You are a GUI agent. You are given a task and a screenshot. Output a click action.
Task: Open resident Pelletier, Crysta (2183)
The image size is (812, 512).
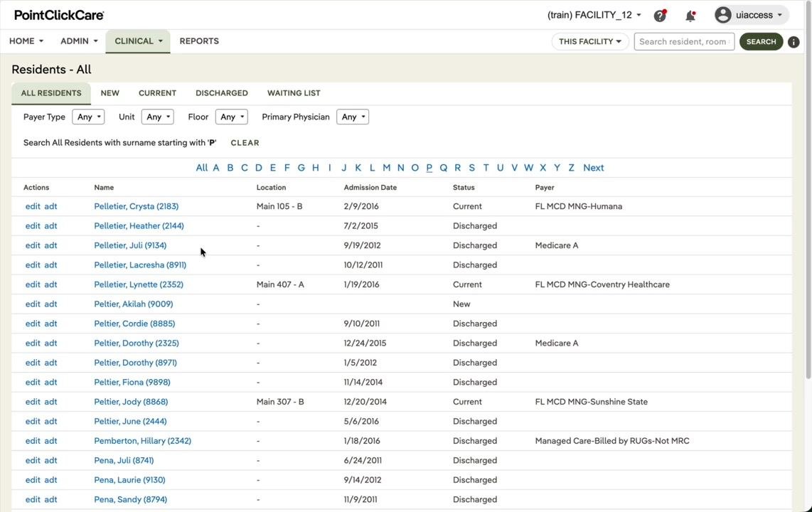[137, 206]
